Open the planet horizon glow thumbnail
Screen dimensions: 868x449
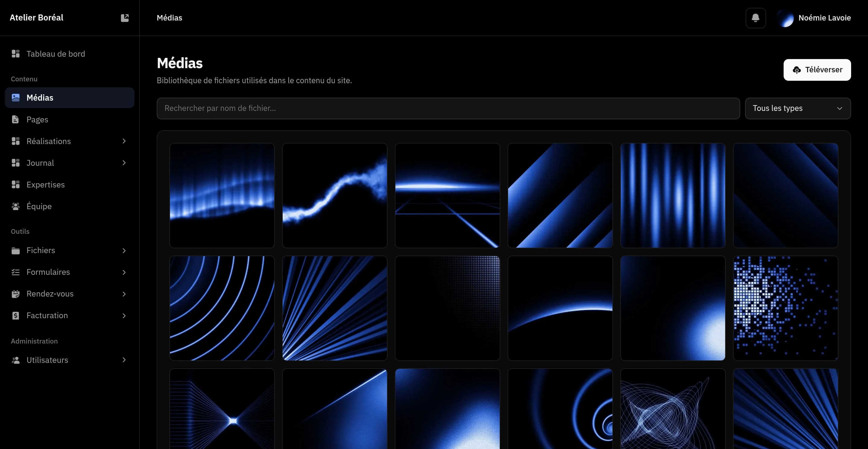point(560,308)
